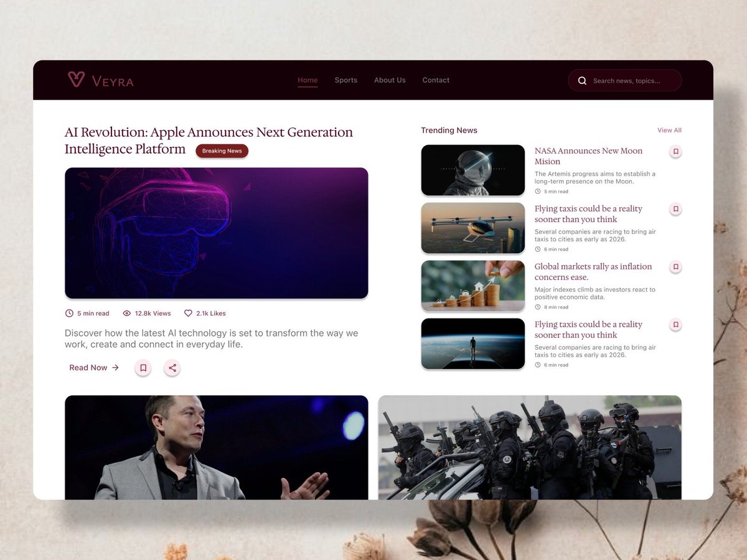Click View All trending news
The height and width of the screenshot is (560, 747).
click(669, 131)
